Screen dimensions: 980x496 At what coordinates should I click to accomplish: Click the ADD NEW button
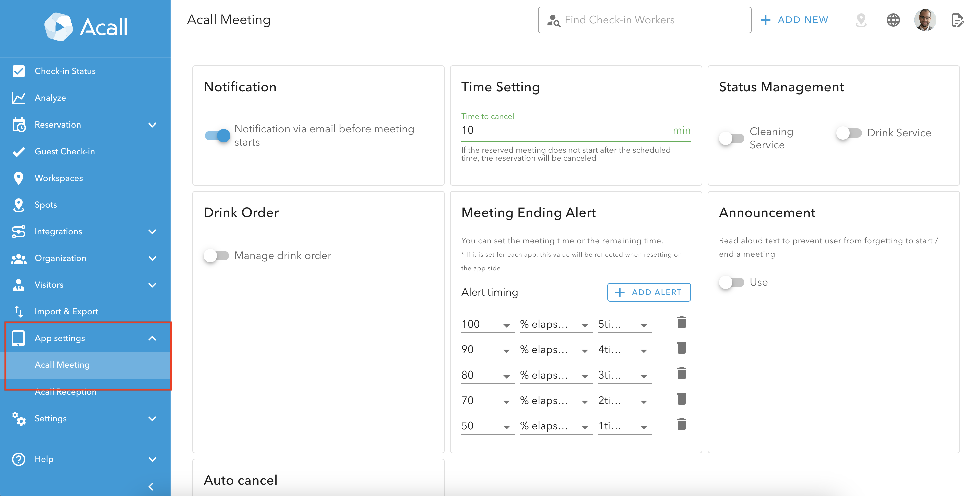coord(794,20)
